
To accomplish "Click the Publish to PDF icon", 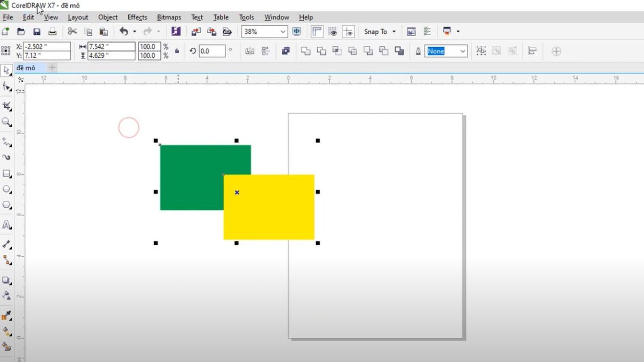I will click(x=228, y=32).
